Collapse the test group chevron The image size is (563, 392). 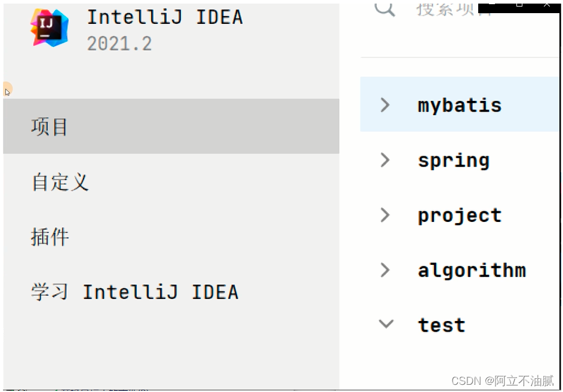click(x=386, y=324)
